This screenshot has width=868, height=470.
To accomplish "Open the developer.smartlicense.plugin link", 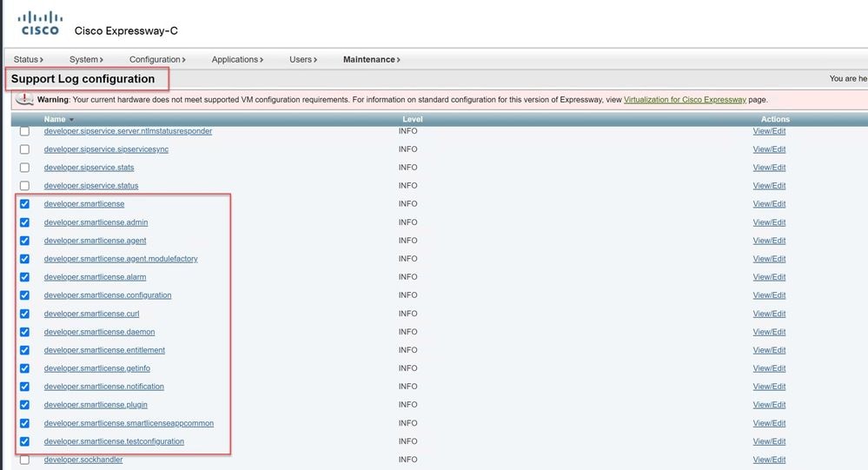I will (x=96, y=405).
